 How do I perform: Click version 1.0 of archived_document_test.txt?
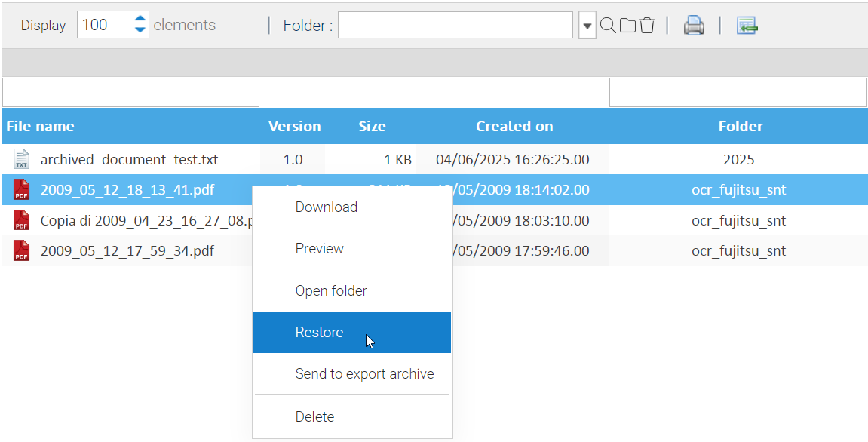point(293,159)
